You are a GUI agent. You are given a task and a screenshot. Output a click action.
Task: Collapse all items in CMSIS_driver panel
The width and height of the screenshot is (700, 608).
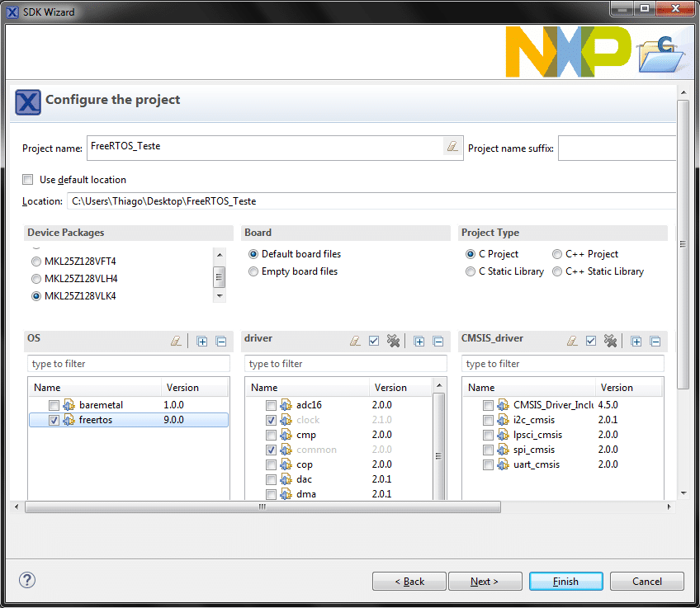(x=655, y=342)
